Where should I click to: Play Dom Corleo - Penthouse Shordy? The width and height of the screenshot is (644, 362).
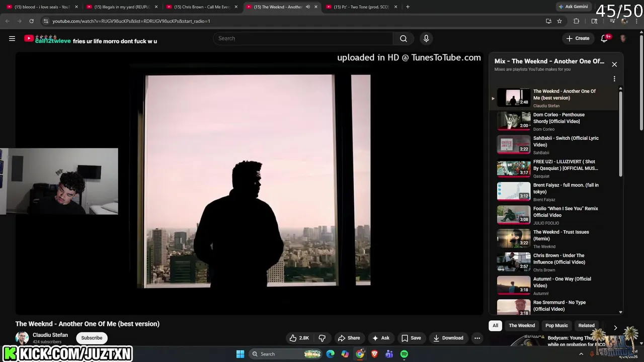coord(553,122)
